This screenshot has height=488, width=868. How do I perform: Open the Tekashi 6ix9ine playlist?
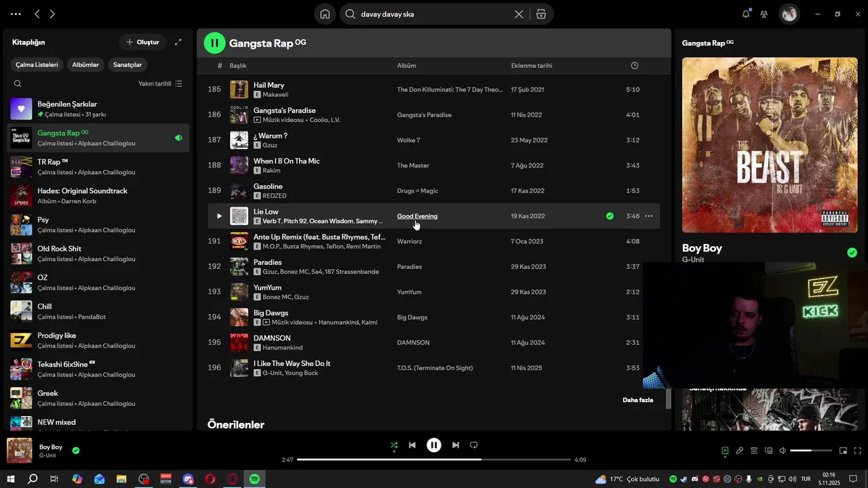tap(98, 369)
